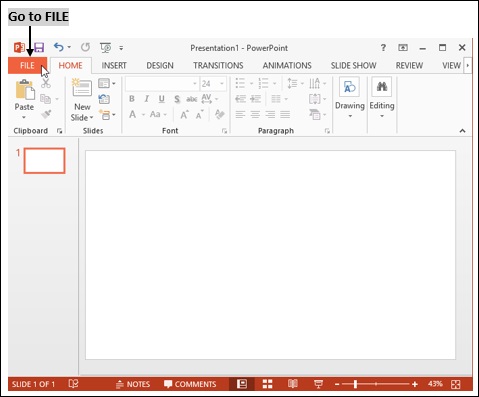Click the COMMENTS button in status bar
This screenshot has width=479, height=397.
tap(190, 384)
